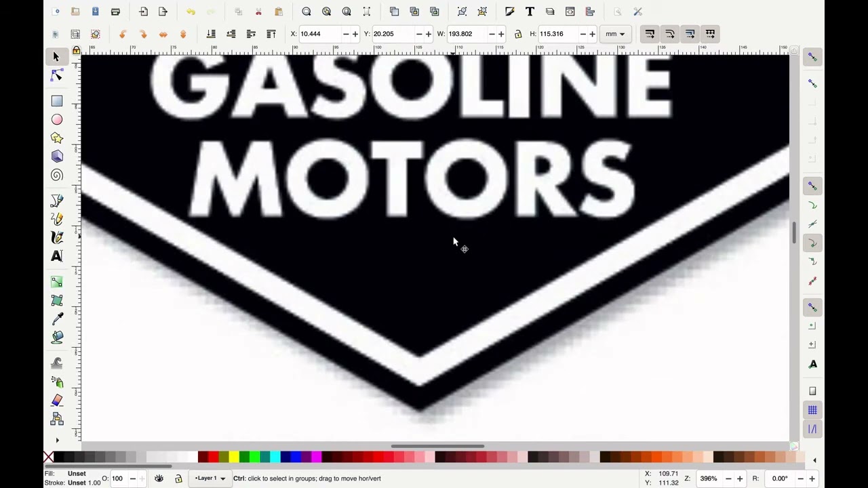Select the Spiral tool

click(56, 176)
